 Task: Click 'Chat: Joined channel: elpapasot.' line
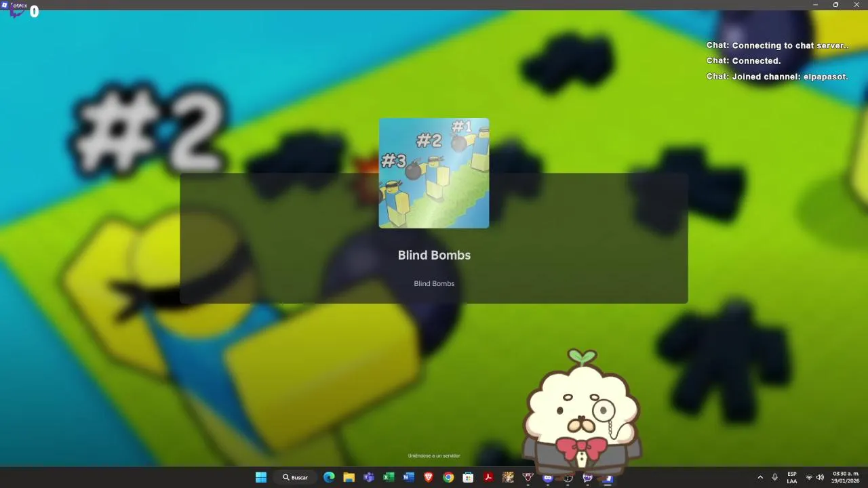coord(777,77)
